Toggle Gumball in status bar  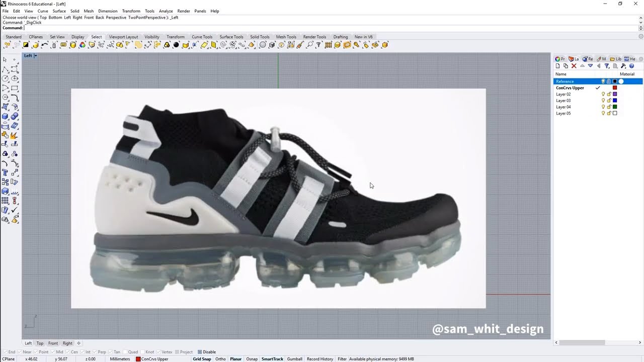click(x=294, y=359)
